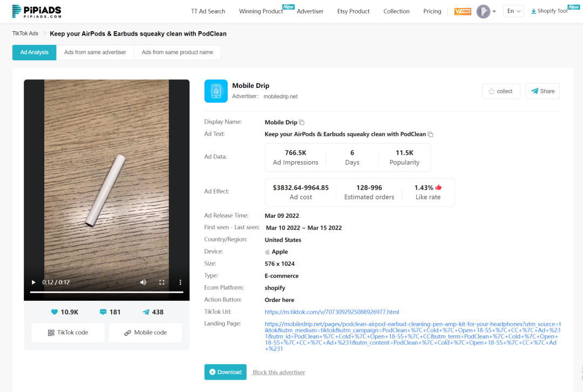This screenshot has width=583, height=392.
Task: Copy the Ad Text
Action: [x=430, y=134]
